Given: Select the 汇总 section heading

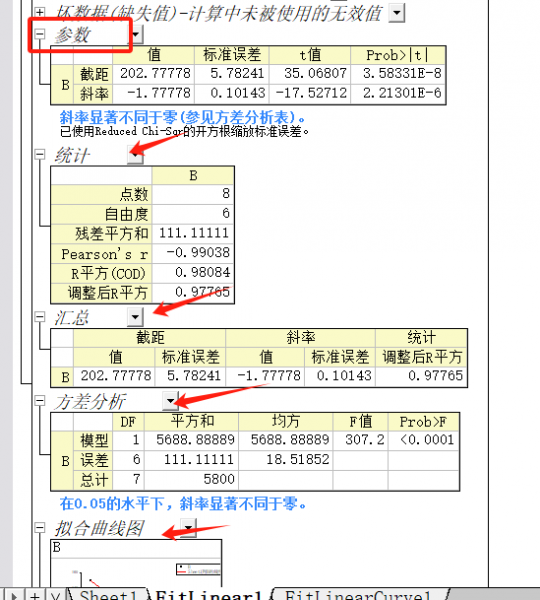Looking at the screenshot, I should coord(72,318).
